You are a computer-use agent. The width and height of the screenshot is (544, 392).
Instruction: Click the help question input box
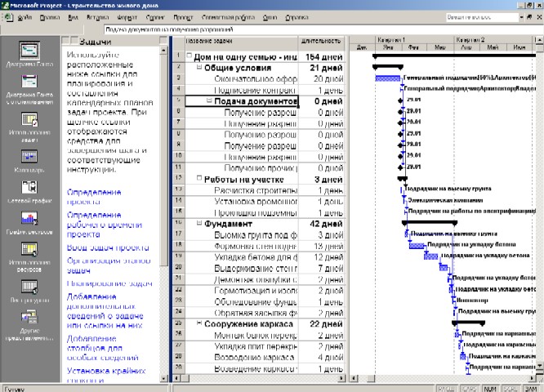(482, 17)
